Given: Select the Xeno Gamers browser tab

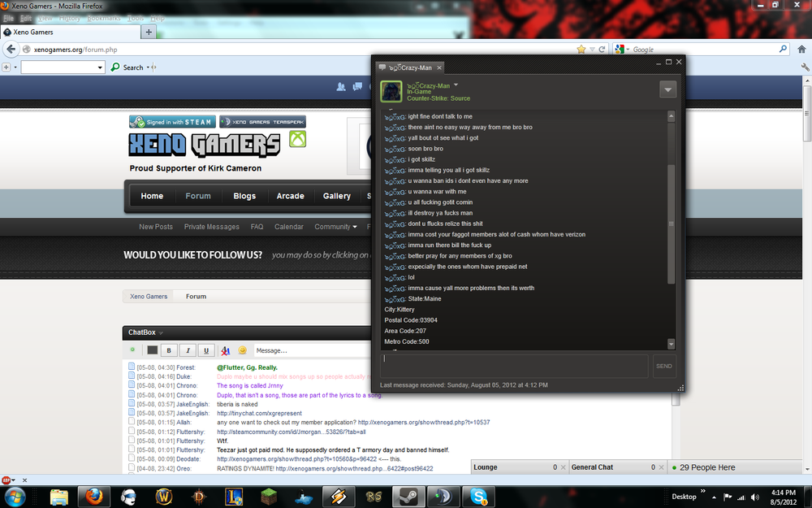Looking at the screenshot, I should tap(71, 33).
